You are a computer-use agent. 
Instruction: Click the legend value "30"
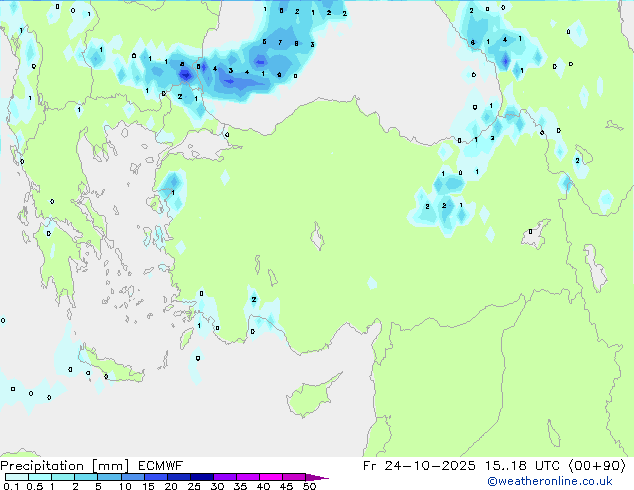[217, 486]
